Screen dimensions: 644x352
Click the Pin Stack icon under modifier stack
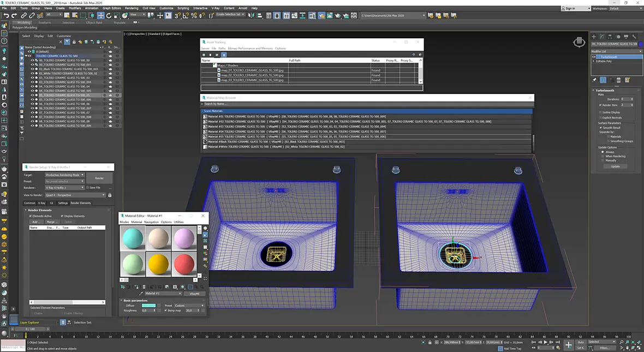click(594, 80)
